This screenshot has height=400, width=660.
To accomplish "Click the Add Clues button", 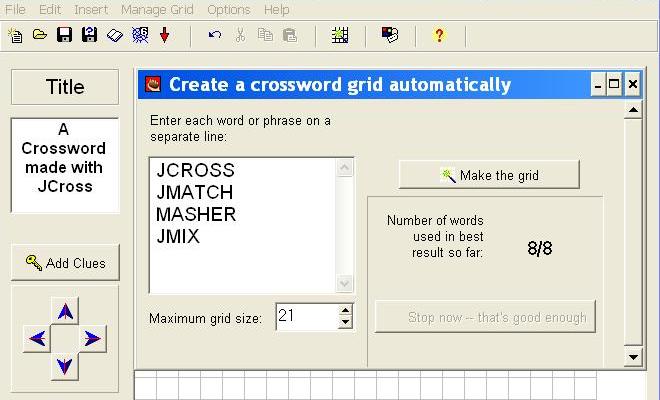I will pos(65,263).
